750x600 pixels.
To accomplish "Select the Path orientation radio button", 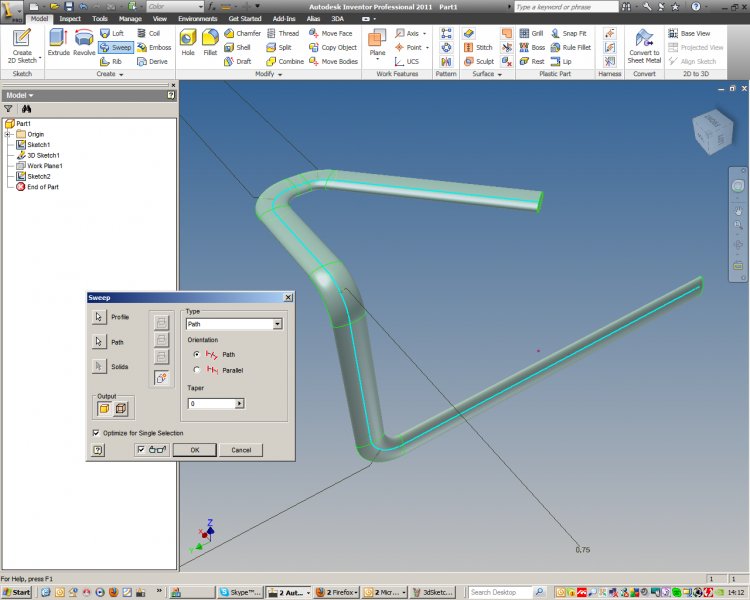I will pos(196,354).
